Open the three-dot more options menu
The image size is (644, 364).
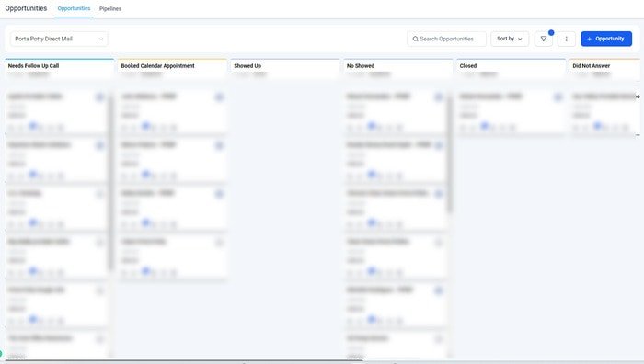click(567, 39)
